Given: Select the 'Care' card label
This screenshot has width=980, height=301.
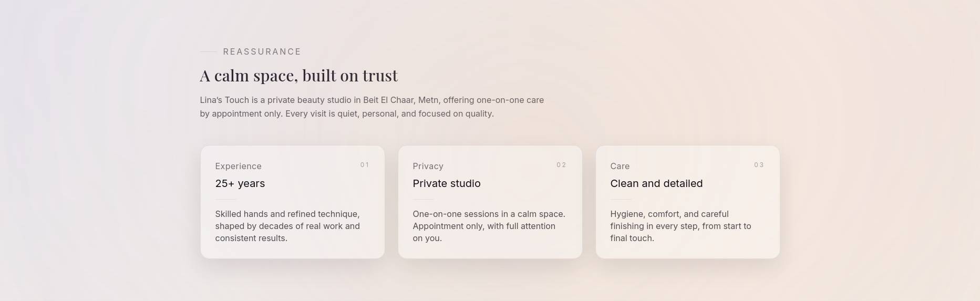Looking at the screenshot, I should pyautogui.click(x=620, y=166).
